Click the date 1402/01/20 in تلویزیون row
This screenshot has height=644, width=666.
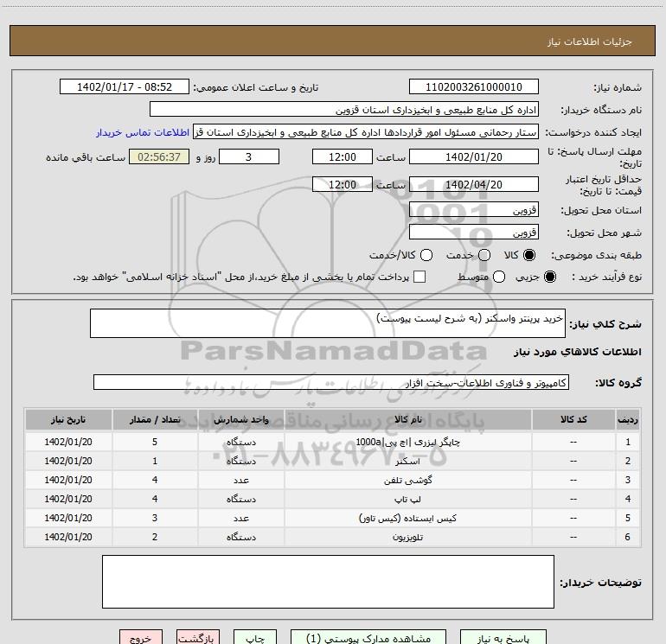click(68, 537)
